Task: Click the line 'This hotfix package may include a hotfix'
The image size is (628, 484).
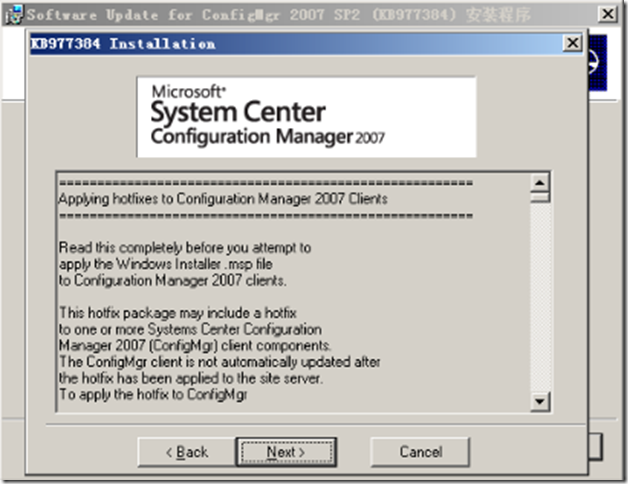Action: (x=178, y=313)
